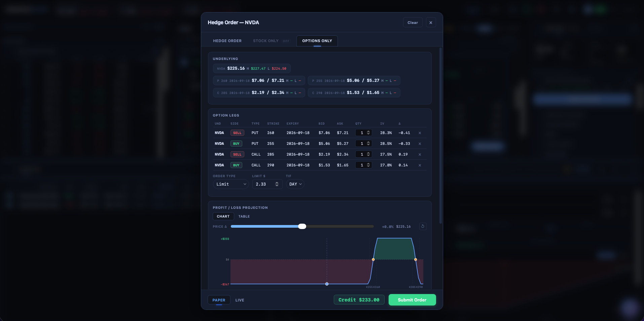The width and height of the screenshot is (644, 321).
Task: Switch to the Hedge Order tab
Action: click(227, 41)
